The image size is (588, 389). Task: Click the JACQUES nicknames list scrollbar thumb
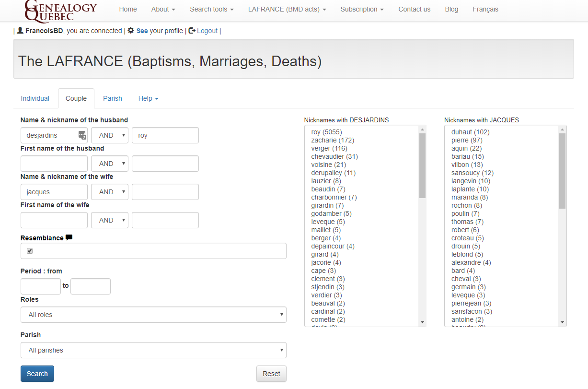click(563, 171)
